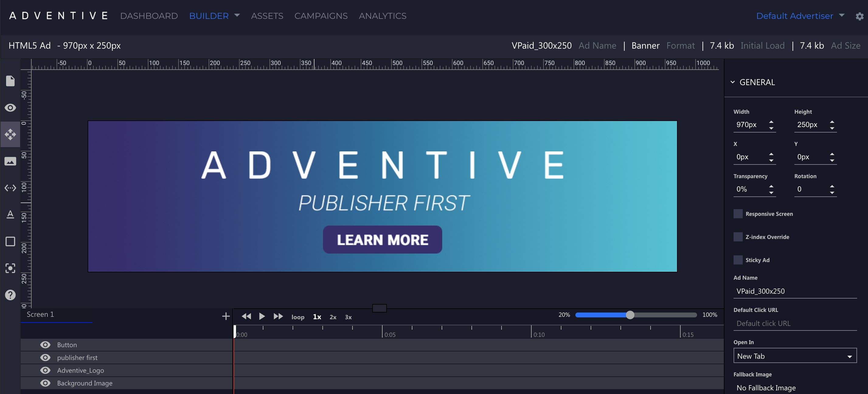Select the Adventive_Logo layer row

pyautogui.click(x=126, y=370)
